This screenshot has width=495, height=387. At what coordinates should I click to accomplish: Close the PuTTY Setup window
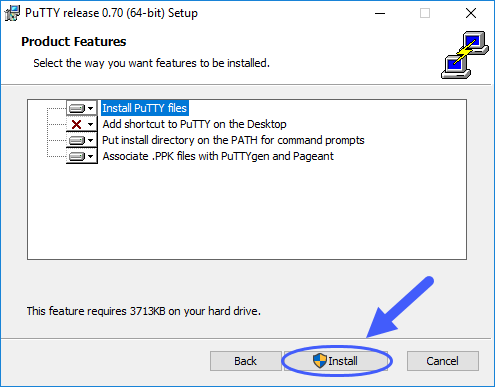coord(471,13)
